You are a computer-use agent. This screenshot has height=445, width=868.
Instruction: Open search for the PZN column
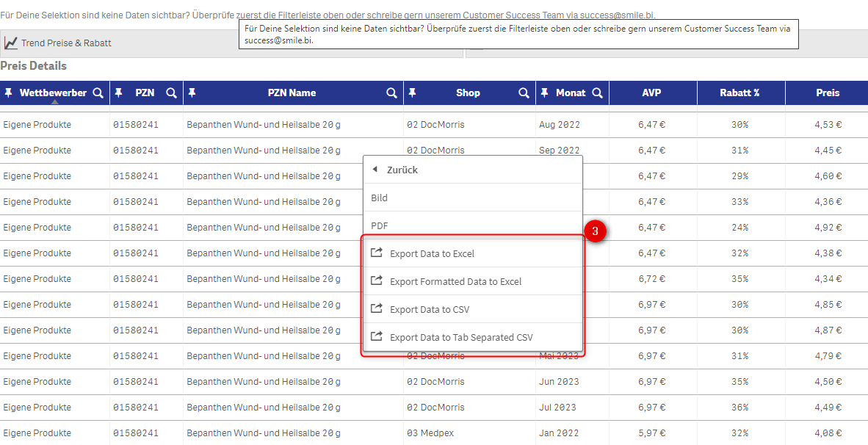tap(171, 93)
